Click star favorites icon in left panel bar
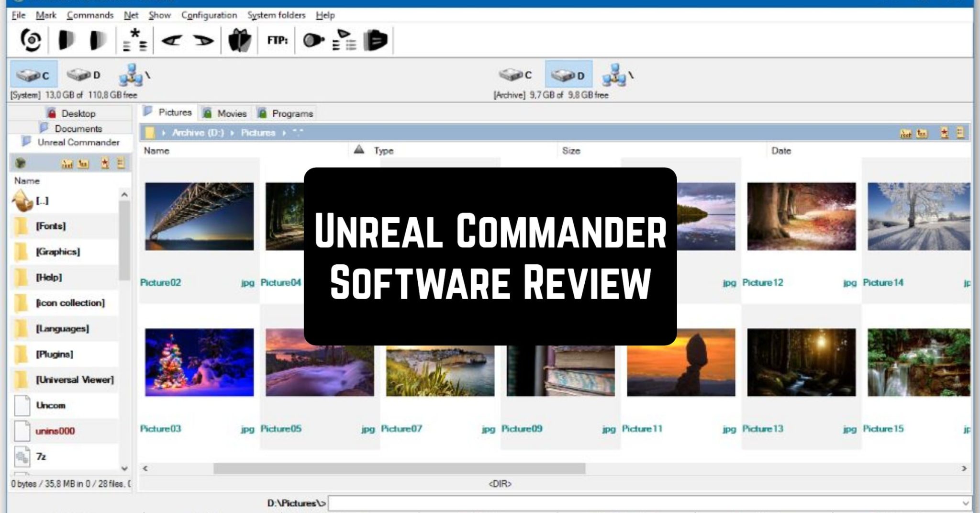Image resolution: width=980 pixels, height=513 pixels. coord(105,164)
